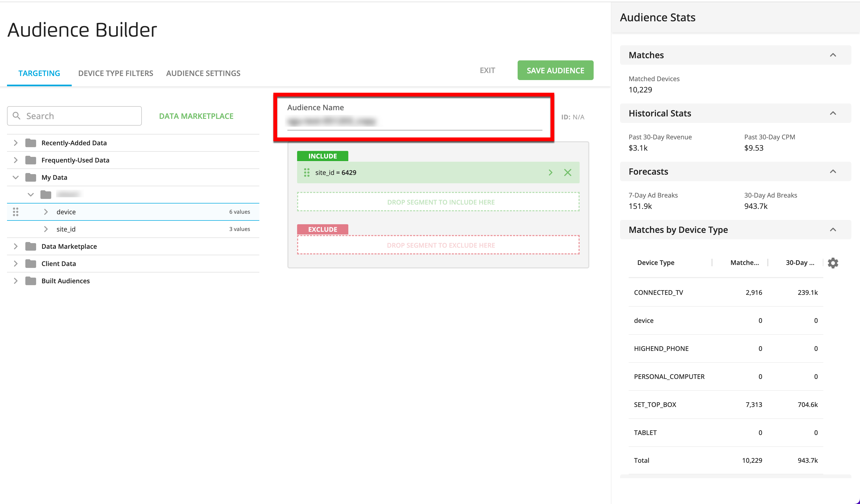Screen dimensions: 860x504
Task: Collapse the My Data folder
Action: pyautogui.click(x=15, y=177)
